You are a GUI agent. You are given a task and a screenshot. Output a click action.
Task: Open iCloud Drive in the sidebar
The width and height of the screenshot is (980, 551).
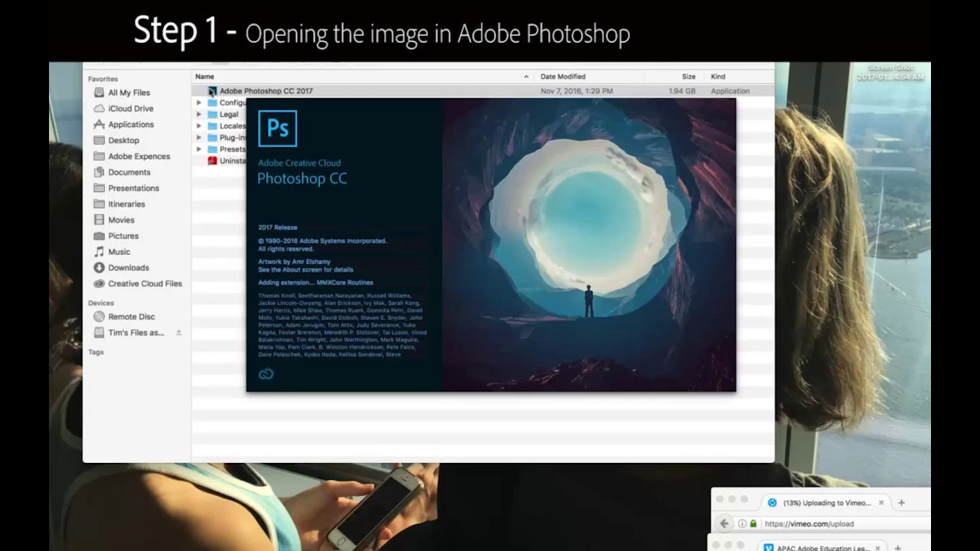[130, 109]
